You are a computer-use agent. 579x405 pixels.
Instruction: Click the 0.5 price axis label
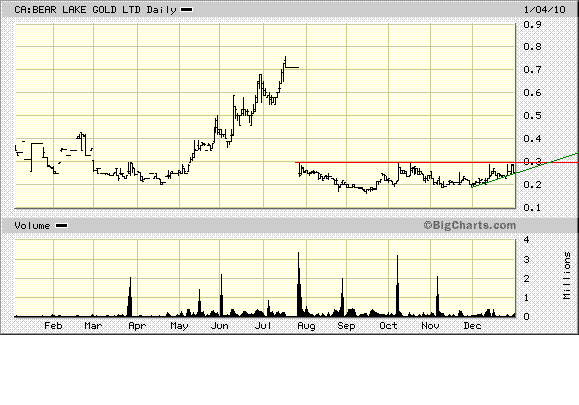tap(532, 116)
